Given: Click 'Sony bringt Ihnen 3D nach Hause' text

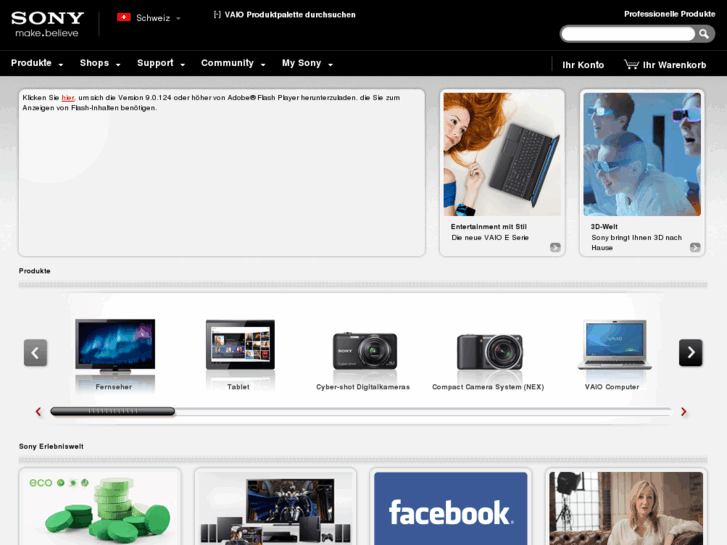Looking at the screenshot, I should [636, 243].
